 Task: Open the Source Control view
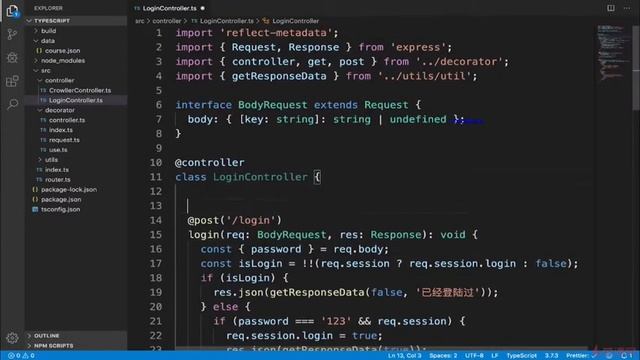point(12,34)
